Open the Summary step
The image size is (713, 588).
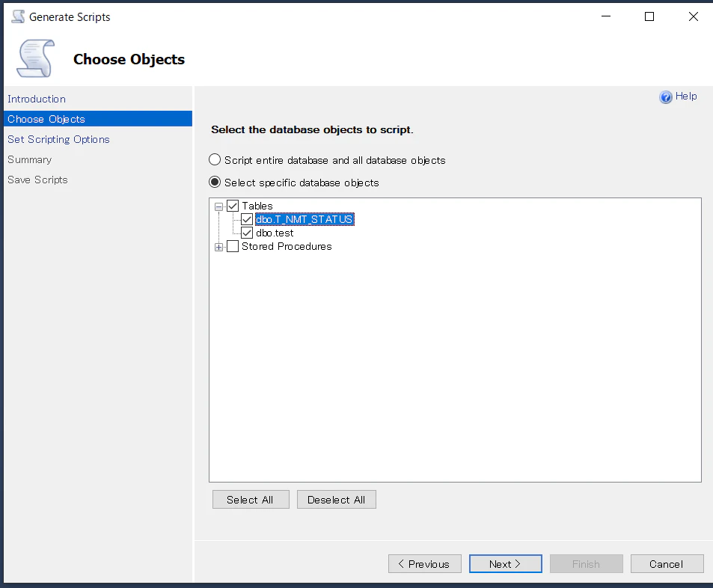pyautogui.click(x=30, y=159)
